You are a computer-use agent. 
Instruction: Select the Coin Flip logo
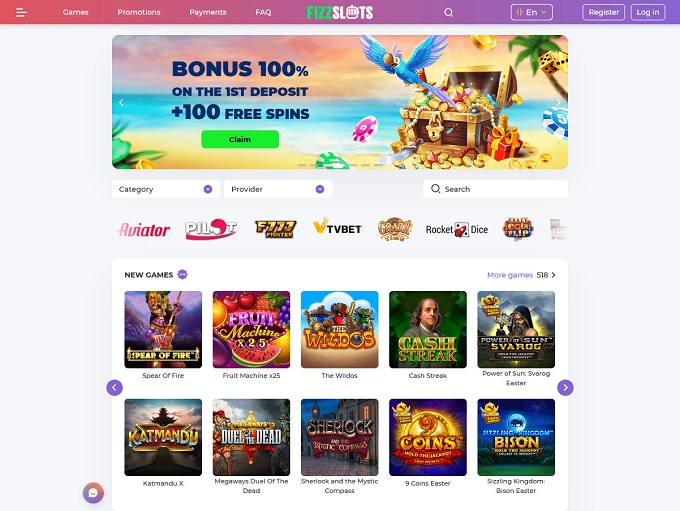tap(517, 229)
